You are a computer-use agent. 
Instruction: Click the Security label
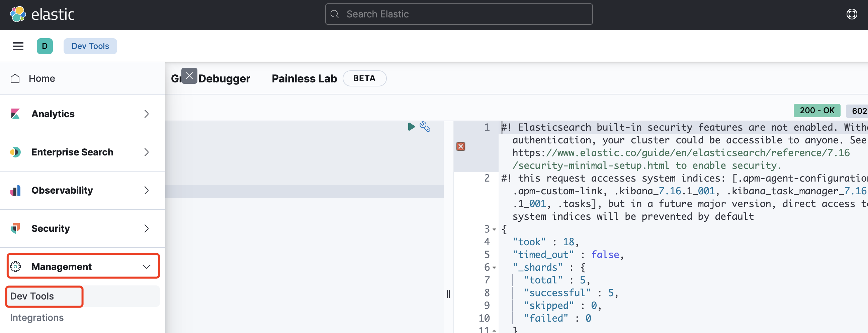click(x=51, y=228)
